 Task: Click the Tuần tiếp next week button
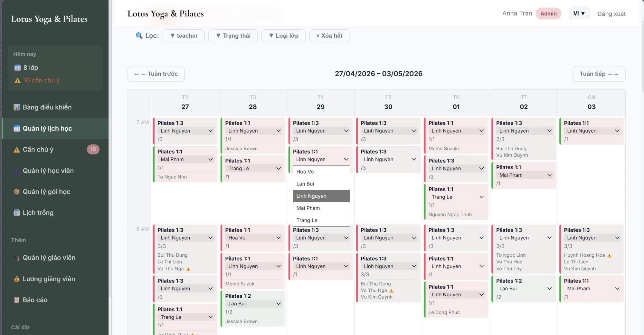coord(599,74)
